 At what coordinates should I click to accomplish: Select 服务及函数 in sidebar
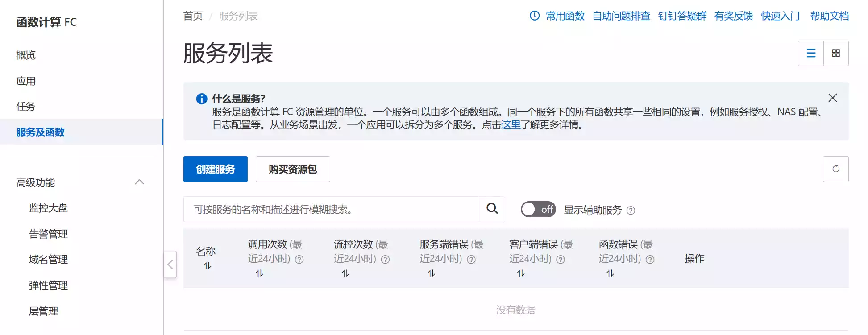[81, 132]
